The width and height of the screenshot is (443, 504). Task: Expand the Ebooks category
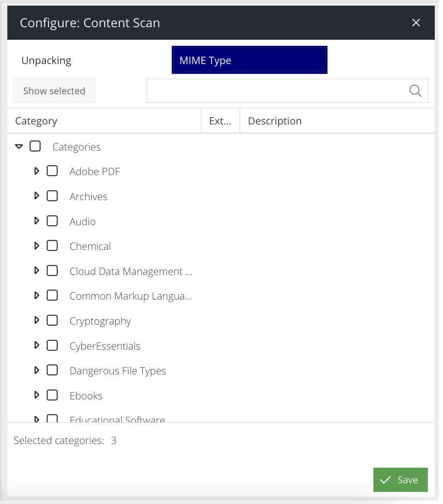(x=37, y=395)
